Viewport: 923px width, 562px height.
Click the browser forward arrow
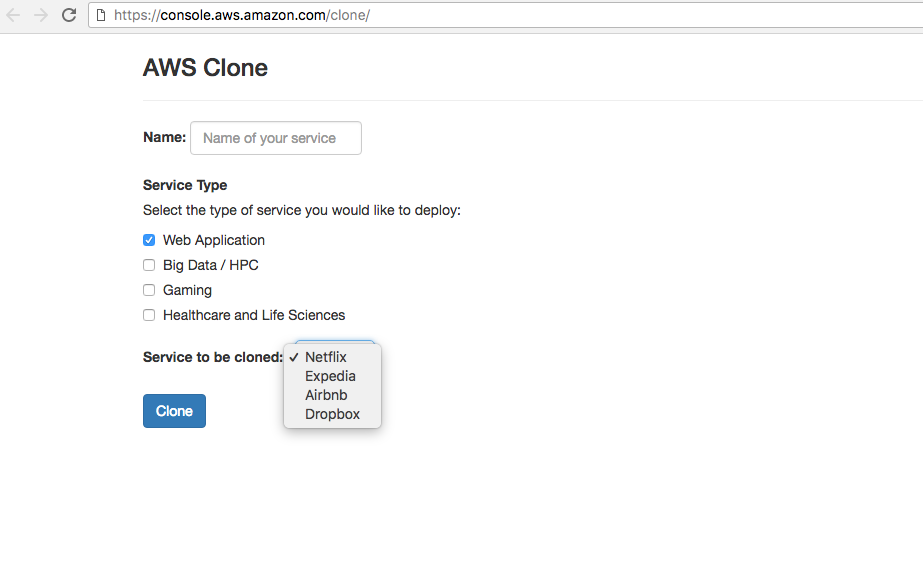point(41,15)
